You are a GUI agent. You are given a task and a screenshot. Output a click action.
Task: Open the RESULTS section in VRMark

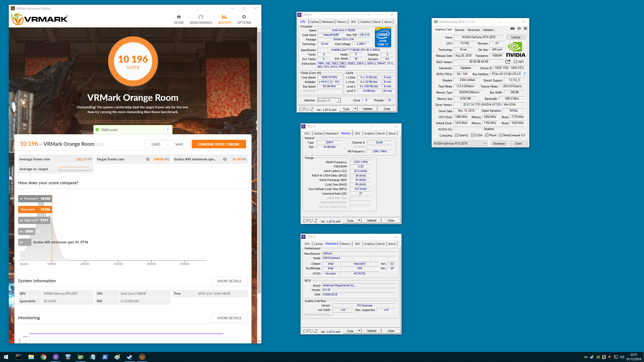pyautogui.click(x=224, y=20)
